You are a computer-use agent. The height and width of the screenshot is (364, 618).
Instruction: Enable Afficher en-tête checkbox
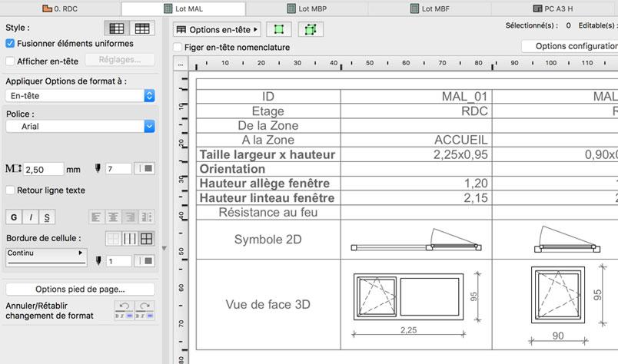pyautogui.click(x=10, y=61)
